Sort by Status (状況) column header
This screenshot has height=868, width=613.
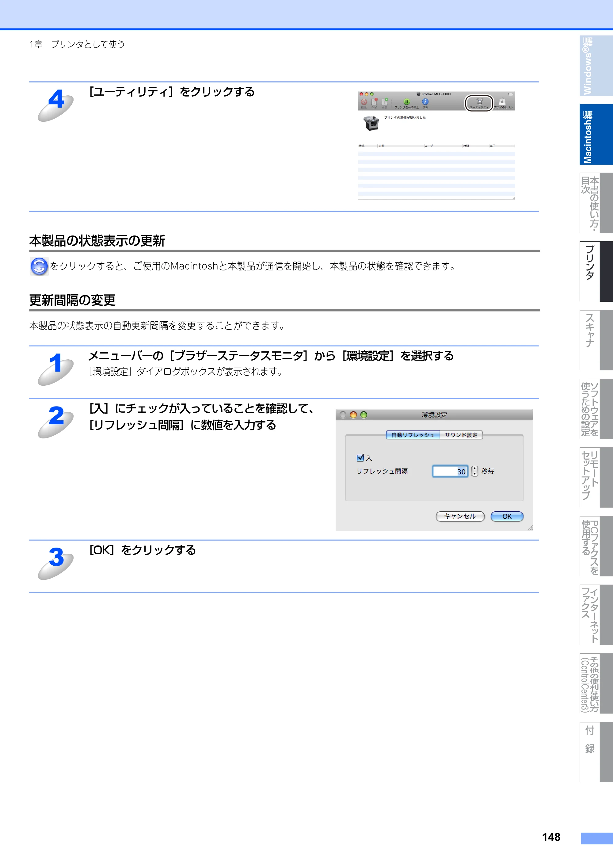(x=367, y=146)
